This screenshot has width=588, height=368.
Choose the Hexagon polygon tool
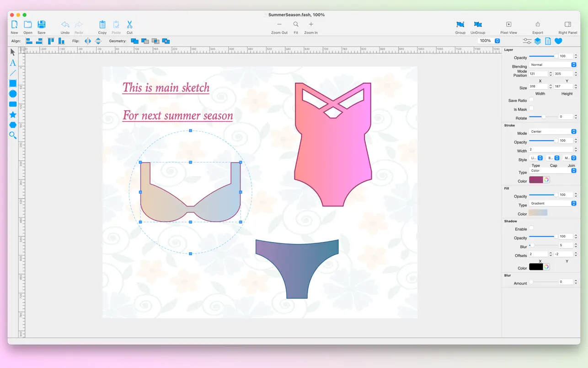pyautogui.click(x=13, y=125)
